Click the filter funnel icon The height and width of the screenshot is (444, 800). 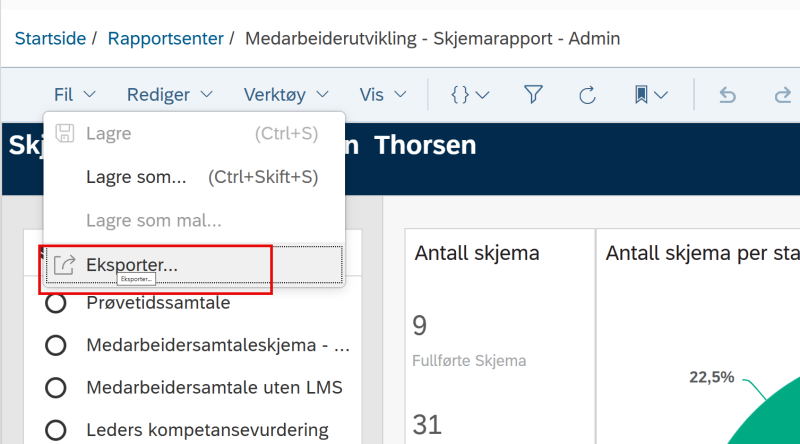click(533, 95)
